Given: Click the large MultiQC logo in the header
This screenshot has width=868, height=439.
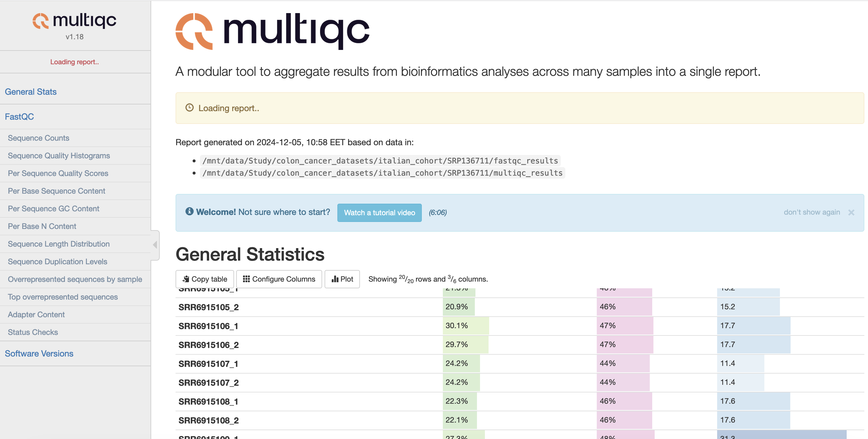Looking at the screenshot, I should (272, 31).
